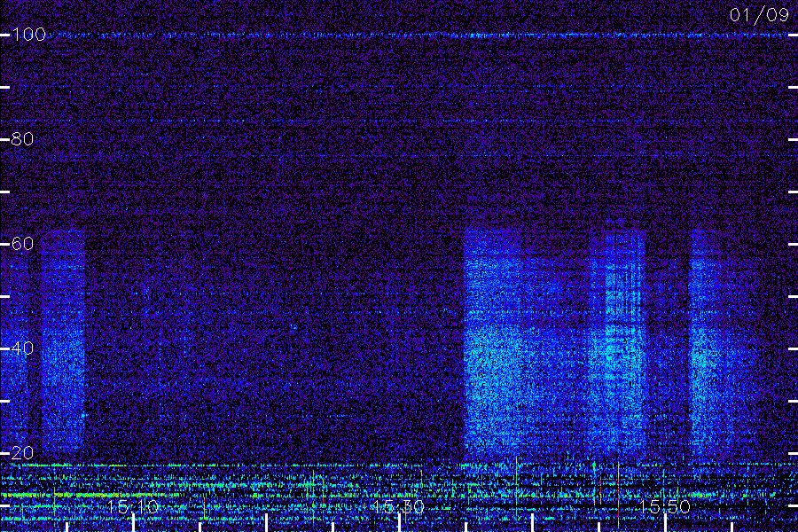The height and width of the screenshot is (532, 798).
Task: Click the 01/09 date stamp
Action: [759, 15]
